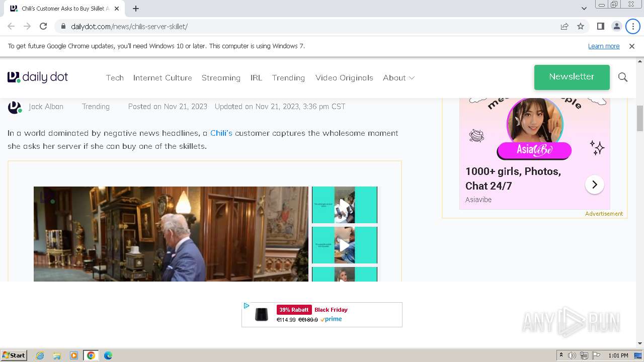Open site search with the magnifier icon
Viewport: 644px width, 362px height.
click(623, 77)
